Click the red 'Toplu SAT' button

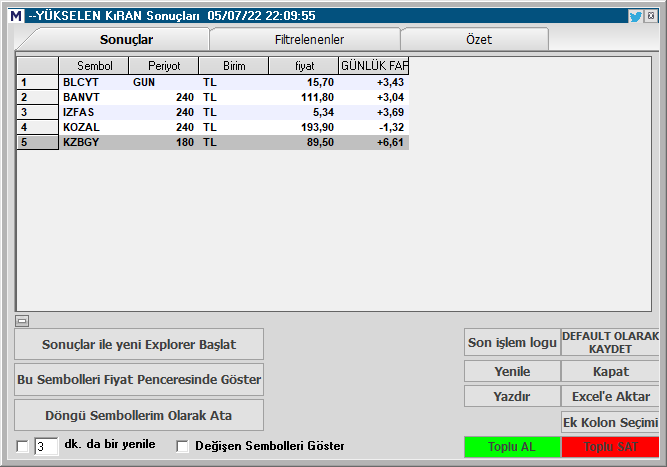(x=610, y=447)
